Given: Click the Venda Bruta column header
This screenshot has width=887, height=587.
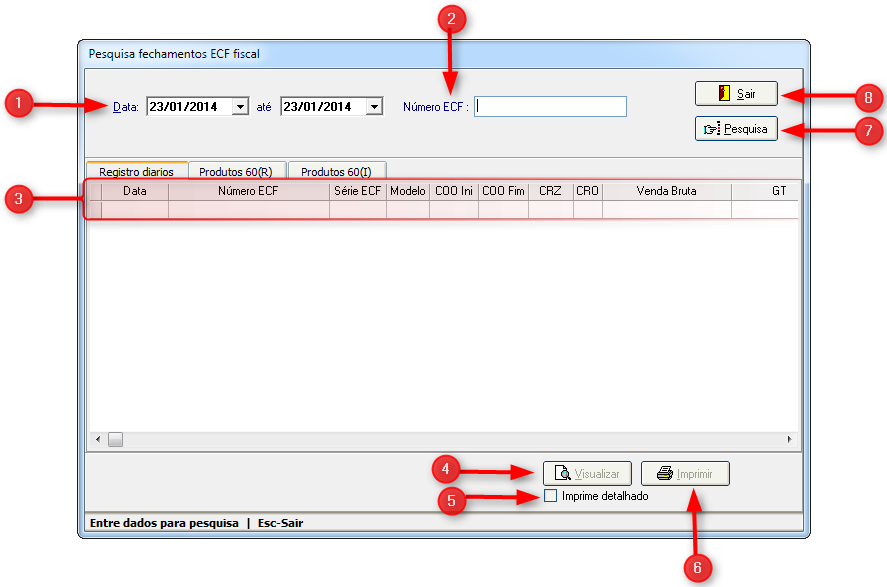Looking at the screenshot, I should 666,191.
